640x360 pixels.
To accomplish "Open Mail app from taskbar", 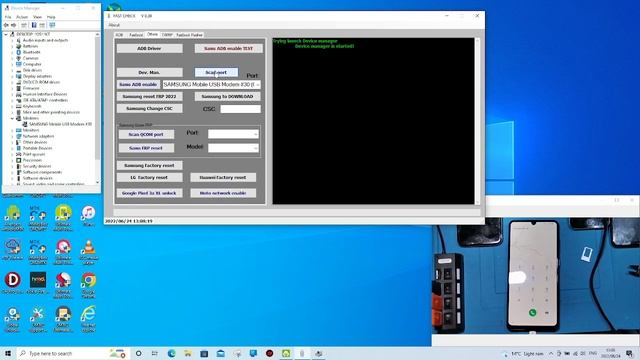I will pyautogui.click(x=220, y=353).
